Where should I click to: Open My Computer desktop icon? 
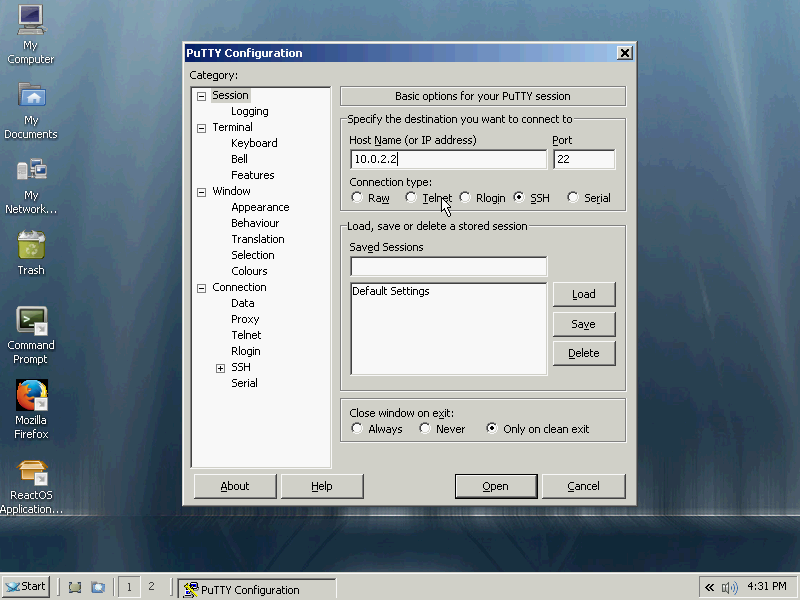pos(31,18)
